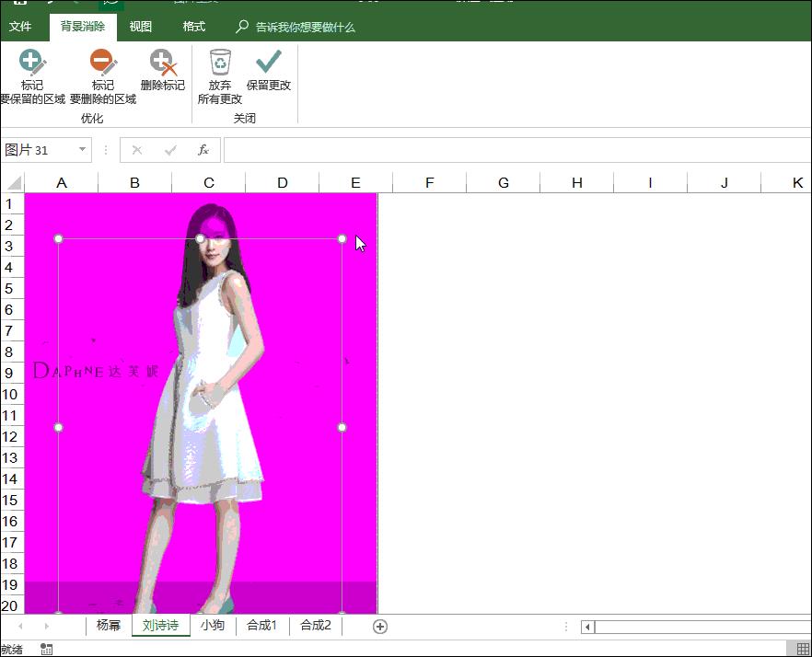Click the Cancel X in the formula bar
Image resolution: width=812 pixels, height=657 pixels.
(x=138, y=150)
